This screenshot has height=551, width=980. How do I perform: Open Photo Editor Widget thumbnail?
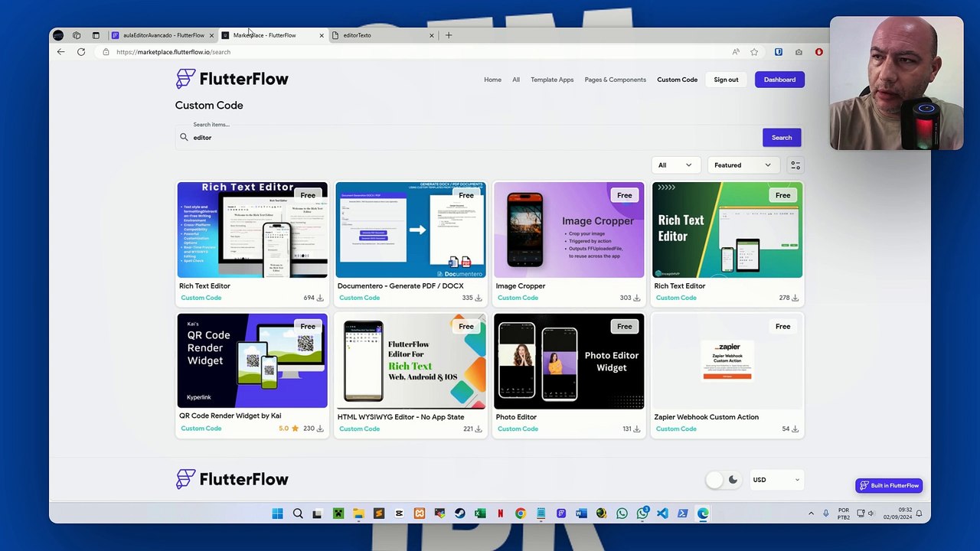tap(569, 360)
